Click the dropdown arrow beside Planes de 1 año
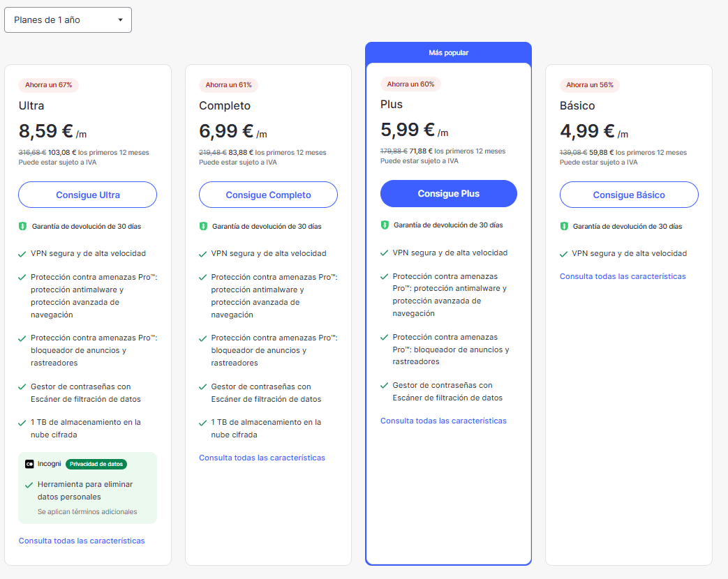This screenshot has height=579, width=728. (x=120, y=20)
